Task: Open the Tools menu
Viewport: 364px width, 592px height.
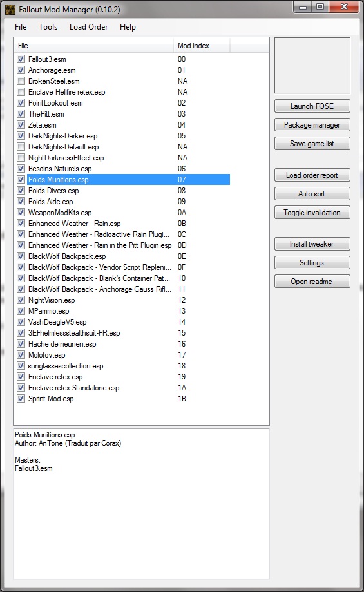Action: pyautogui.click(x=48, y=27)
